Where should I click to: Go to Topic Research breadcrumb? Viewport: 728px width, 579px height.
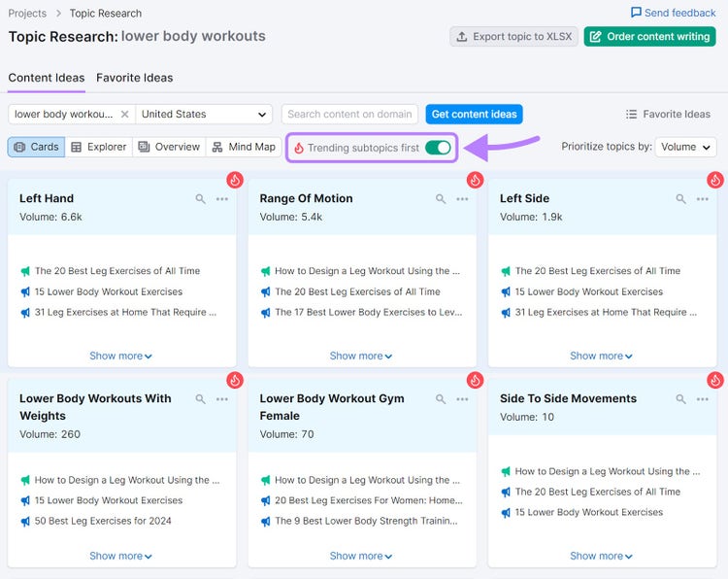coord(106,13)
